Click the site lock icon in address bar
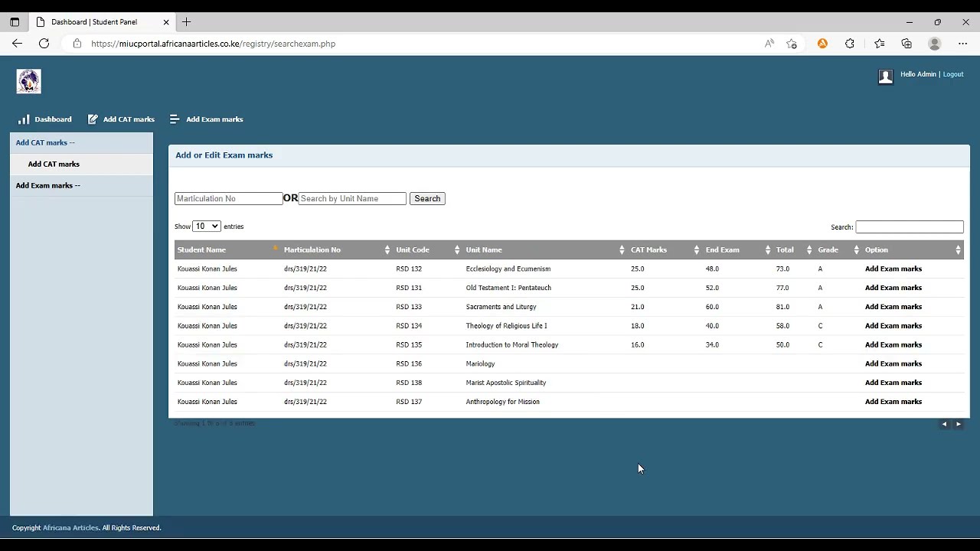This screenshot has width=980, height=551. pyautogui.click(x=77, y=44)
